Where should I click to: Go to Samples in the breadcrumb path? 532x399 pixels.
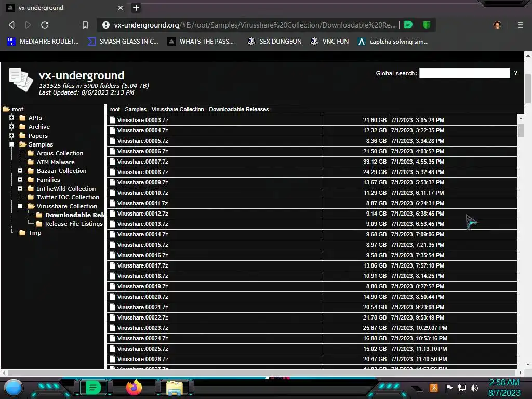pos(136,109)
